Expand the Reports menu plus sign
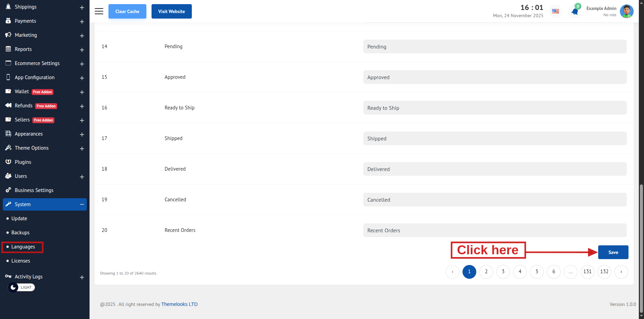The height and width of the screenshot is (319, 644). pyautogui.click(x=82, y=50)
